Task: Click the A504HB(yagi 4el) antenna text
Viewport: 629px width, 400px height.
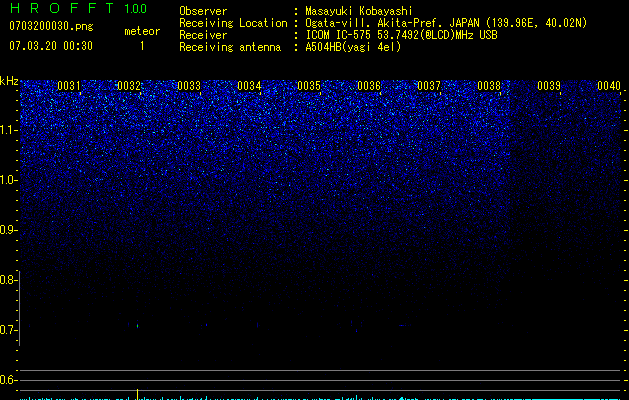Action: click(353, 47)
